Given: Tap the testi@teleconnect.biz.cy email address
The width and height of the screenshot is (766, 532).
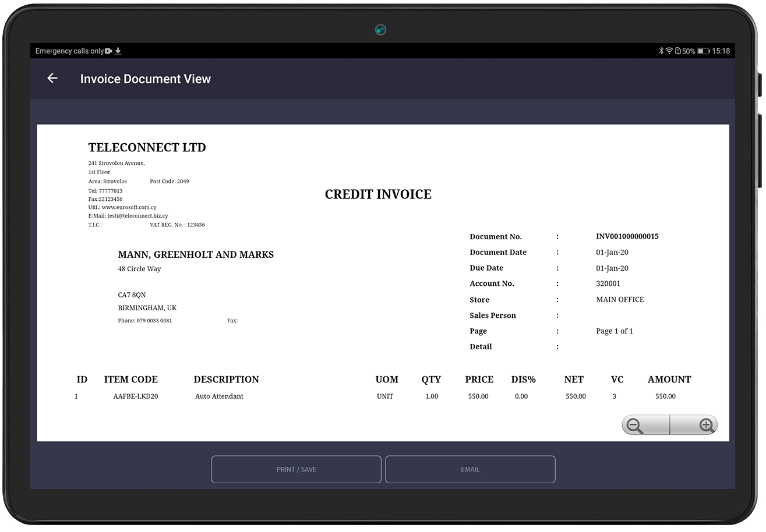Looking at the screenshot, I should 137,216.
